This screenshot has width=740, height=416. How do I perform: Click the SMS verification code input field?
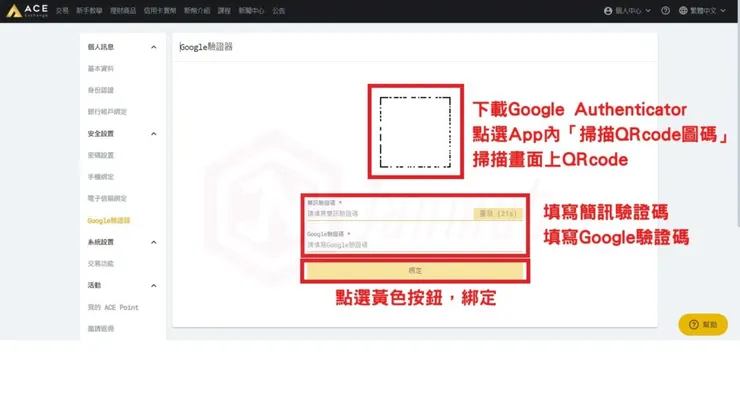[x=389, y=214]
